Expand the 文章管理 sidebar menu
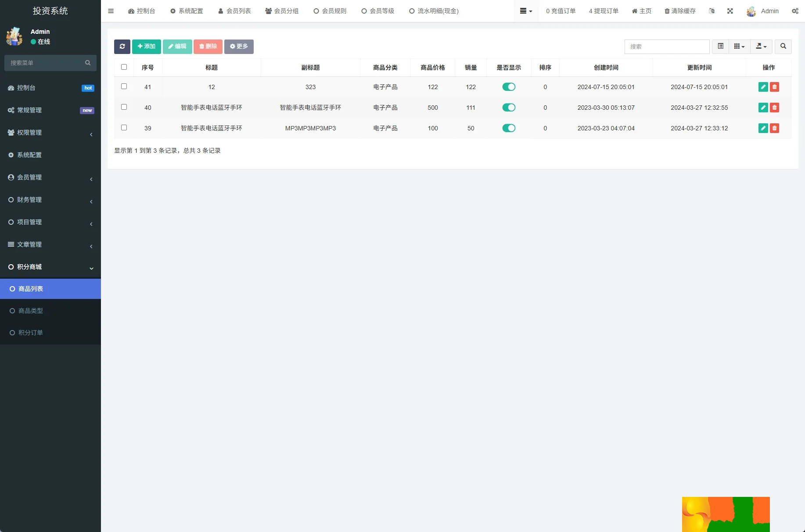The height and width of the screenshot is (532, 805). pyautogui.click(x=50, y=244)
